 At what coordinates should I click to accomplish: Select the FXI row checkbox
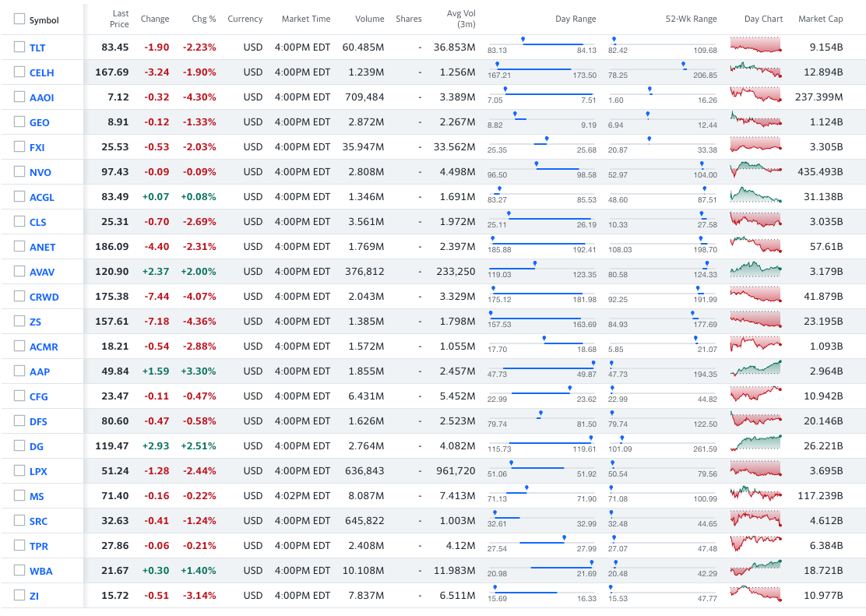click(x=19, y=146)
